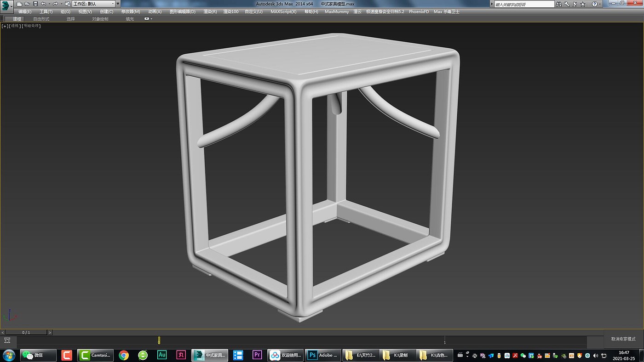Switch to the 自由形式 ribbon tab
Screen dimensions: 644x362
[x=41, y=19]
